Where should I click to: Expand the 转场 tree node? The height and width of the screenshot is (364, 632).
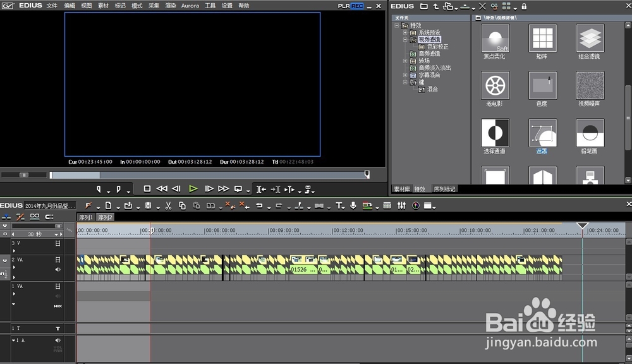click(405, 61)
